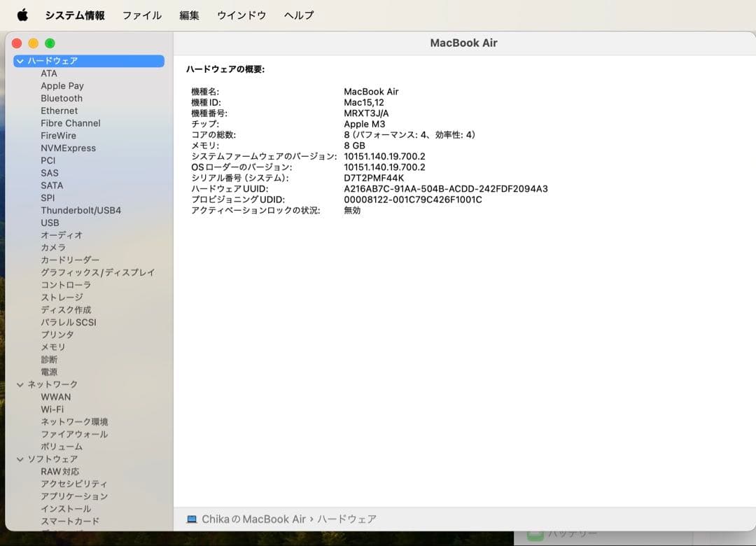Viewport: 756px width, 546px height.
Task: Open the ファイル menu
Action: pos(141,15)
